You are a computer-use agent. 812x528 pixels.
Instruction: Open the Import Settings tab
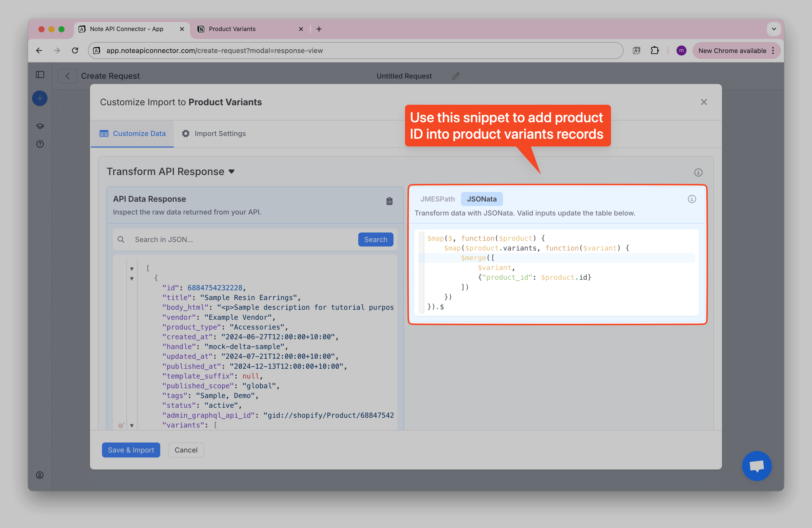click(x=213, y=134)
